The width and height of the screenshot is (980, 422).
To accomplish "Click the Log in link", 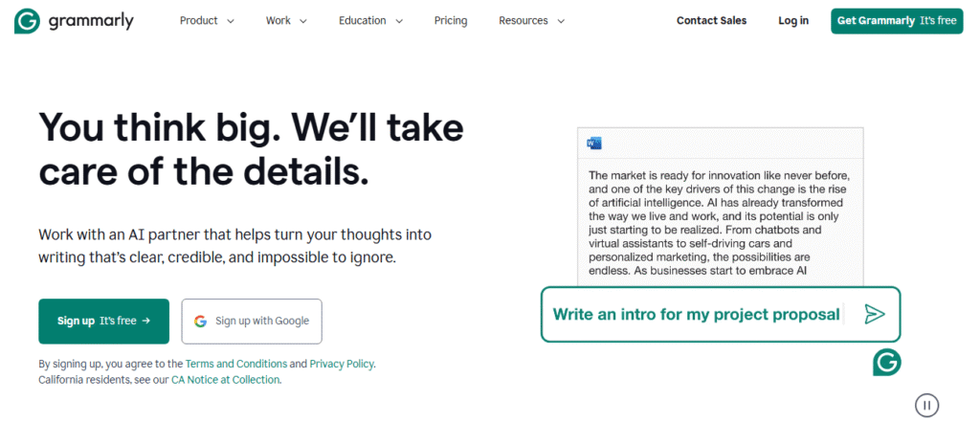I will 793,21.
